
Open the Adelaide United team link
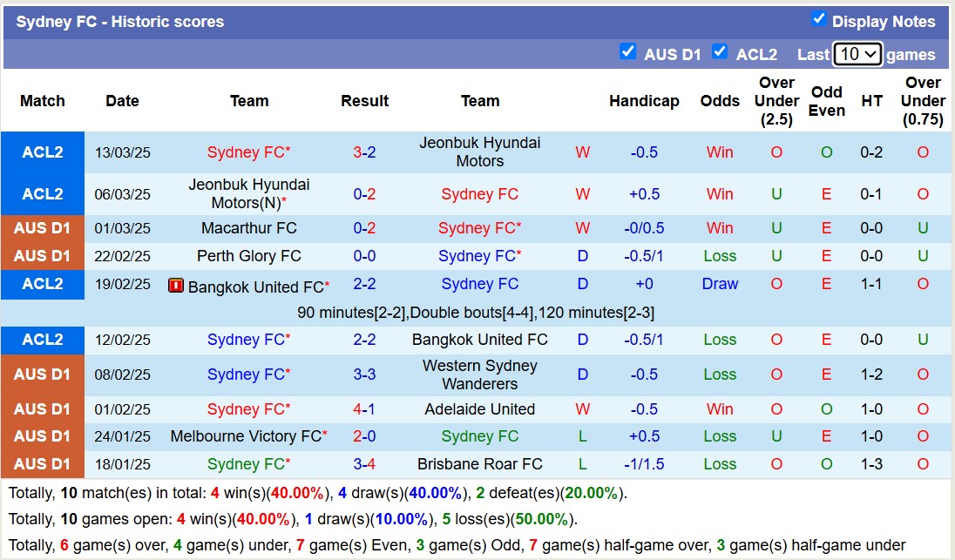480,408
